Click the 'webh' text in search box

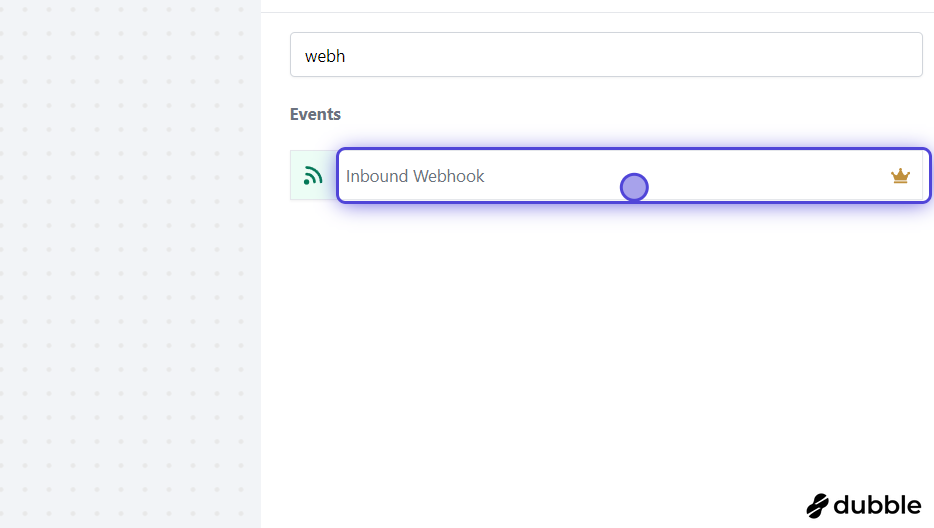[325, 56]
